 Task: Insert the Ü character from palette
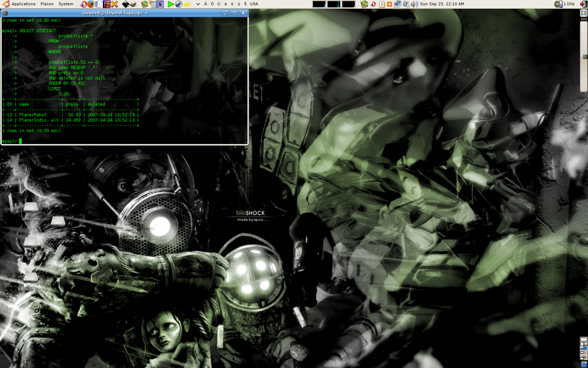(x=219, y=4)
